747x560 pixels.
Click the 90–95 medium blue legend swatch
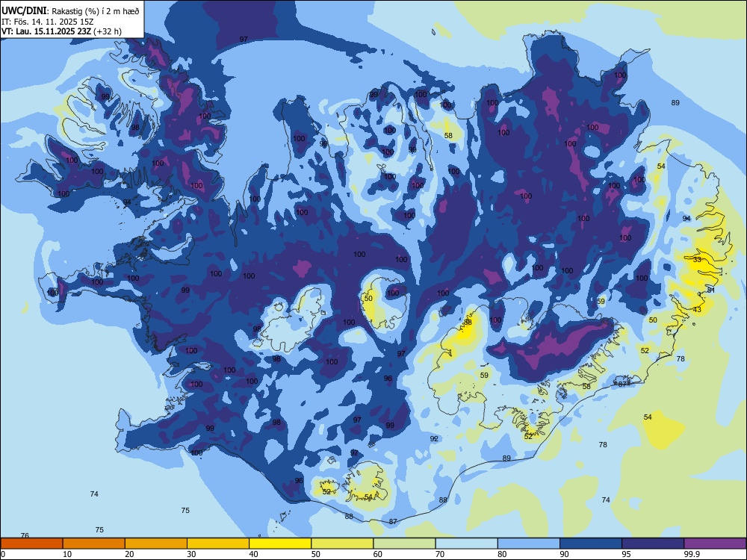point(591,544)
